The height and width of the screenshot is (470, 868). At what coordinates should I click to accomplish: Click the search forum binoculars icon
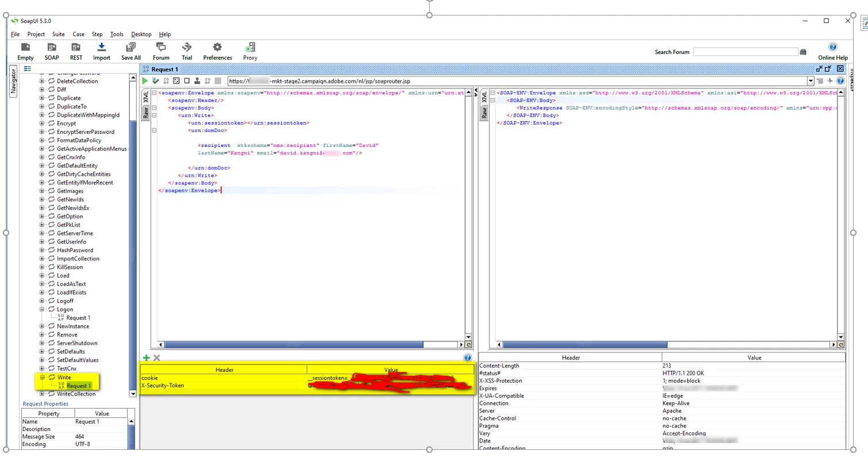803,52
